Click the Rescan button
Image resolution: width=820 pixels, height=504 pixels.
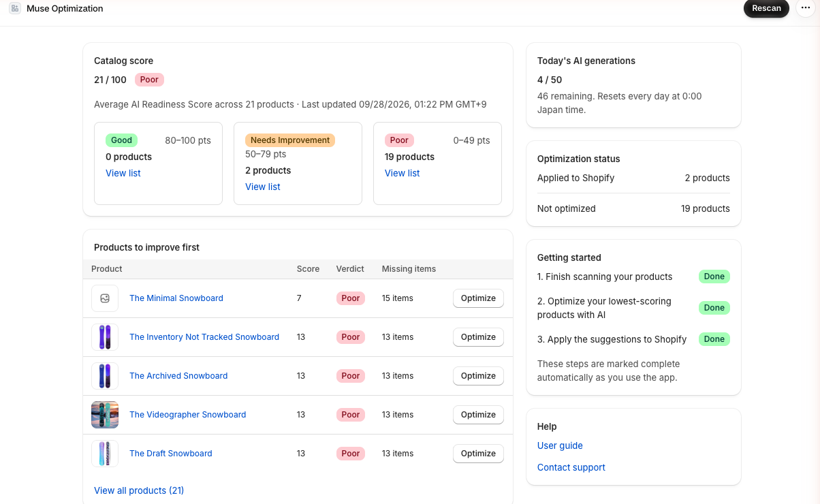(x=766, y=8)
